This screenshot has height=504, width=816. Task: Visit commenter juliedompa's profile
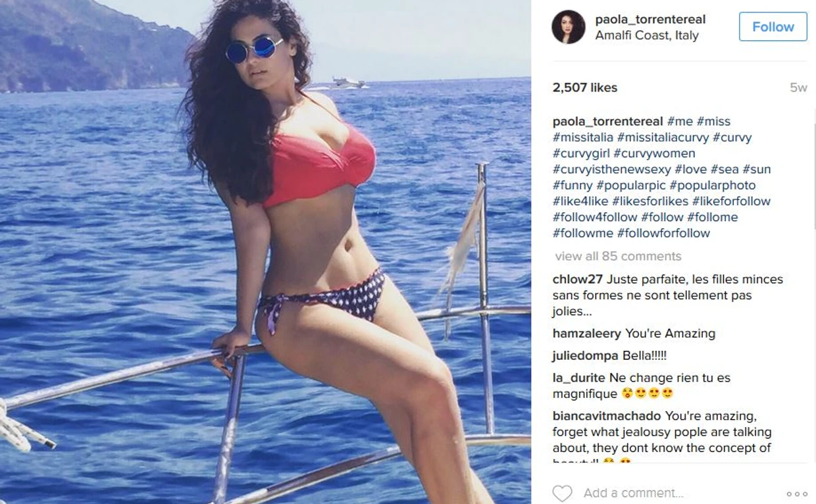tap(586, 355)
